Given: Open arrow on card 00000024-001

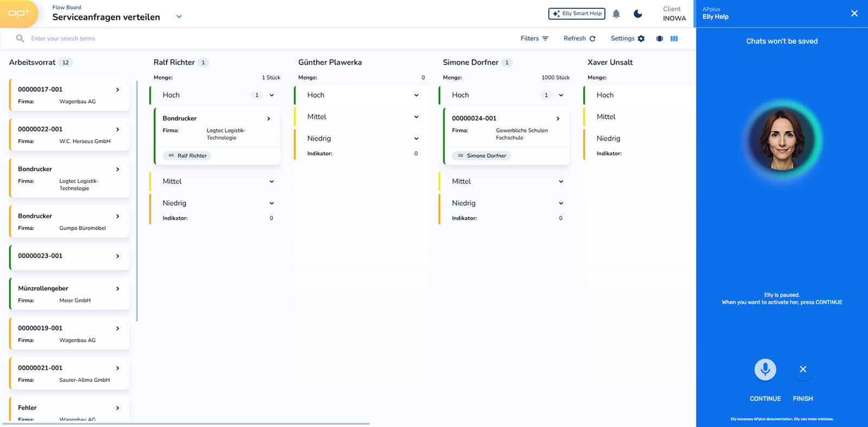Looking at the screenshot, I should click(x=558, y=118).
